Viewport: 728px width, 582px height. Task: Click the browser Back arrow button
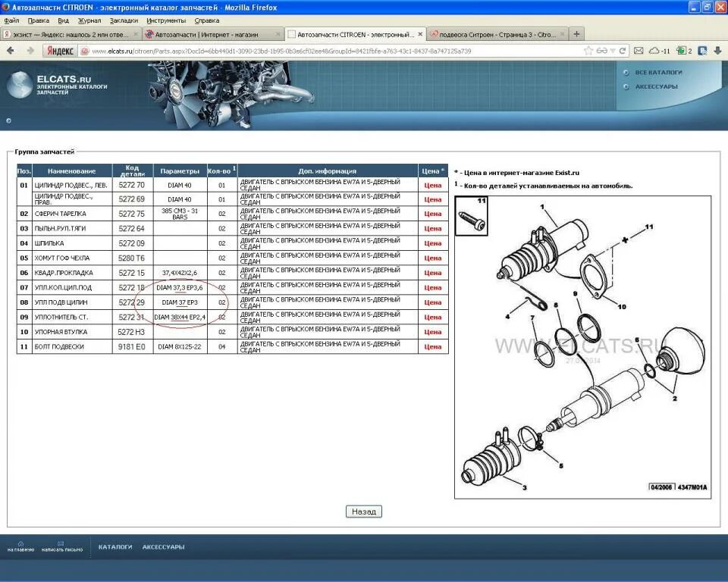10,51
